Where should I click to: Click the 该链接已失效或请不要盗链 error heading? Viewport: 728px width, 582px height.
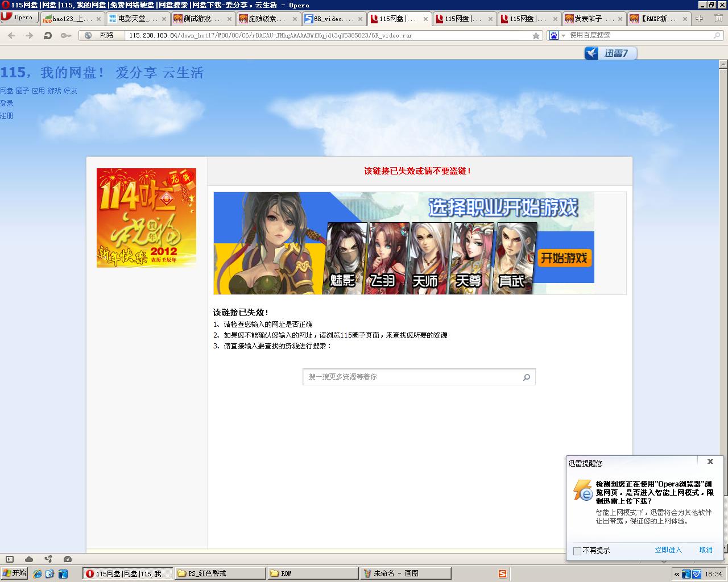pos(418,171)
